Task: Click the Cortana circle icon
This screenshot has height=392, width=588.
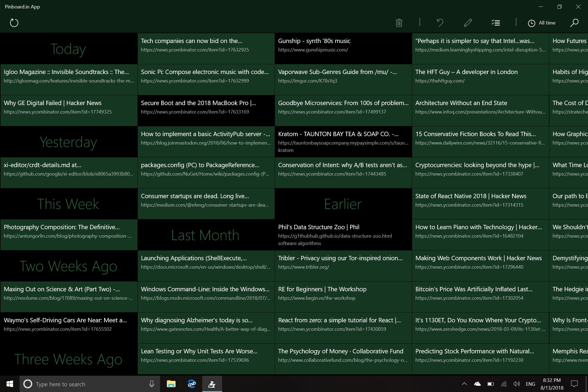Action: coord(27,384)
